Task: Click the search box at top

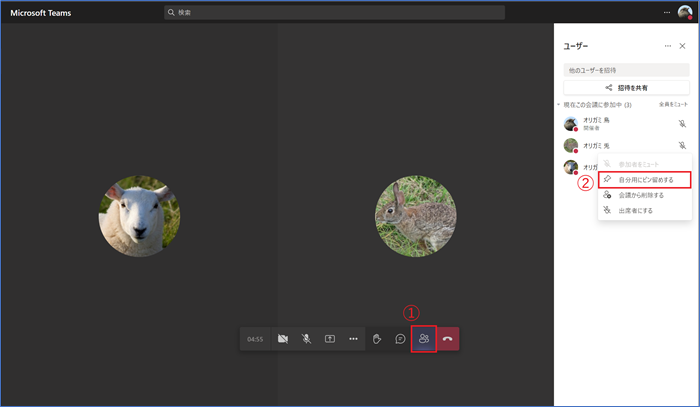Action: (335, 12)
